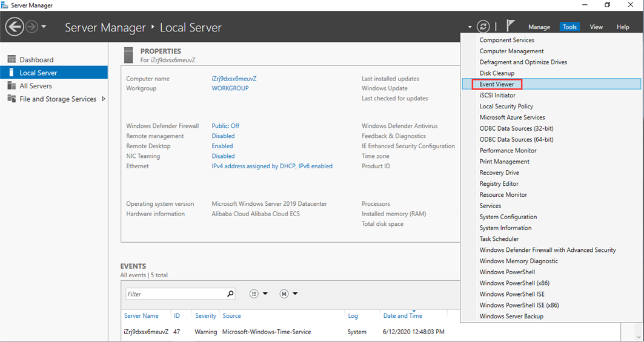Open the Tools menu
This screenshot has width=644, height=342.
[569, 27]
